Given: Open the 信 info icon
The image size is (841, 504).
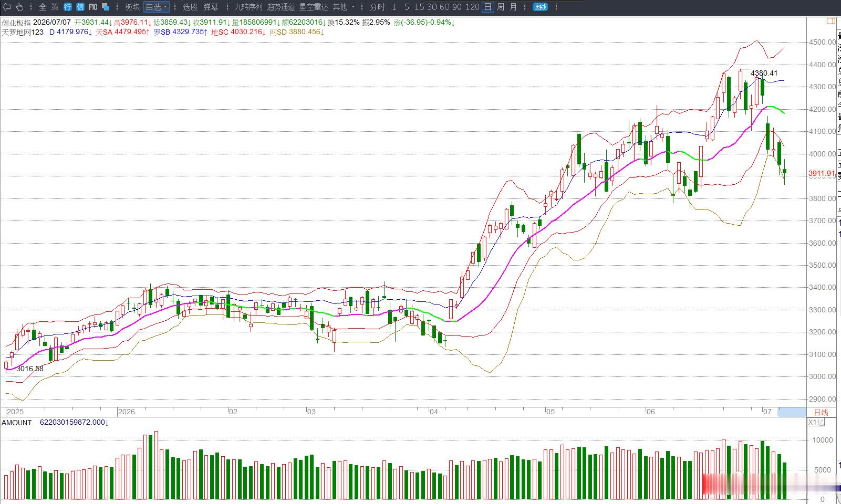Looking at the screenshot, I should (80, 7).
